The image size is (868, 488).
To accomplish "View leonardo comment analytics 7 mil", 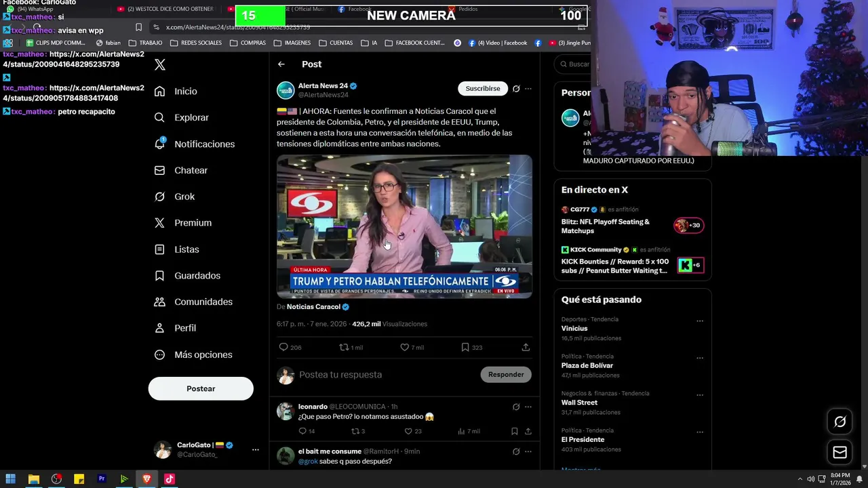I will coord(469,431).
